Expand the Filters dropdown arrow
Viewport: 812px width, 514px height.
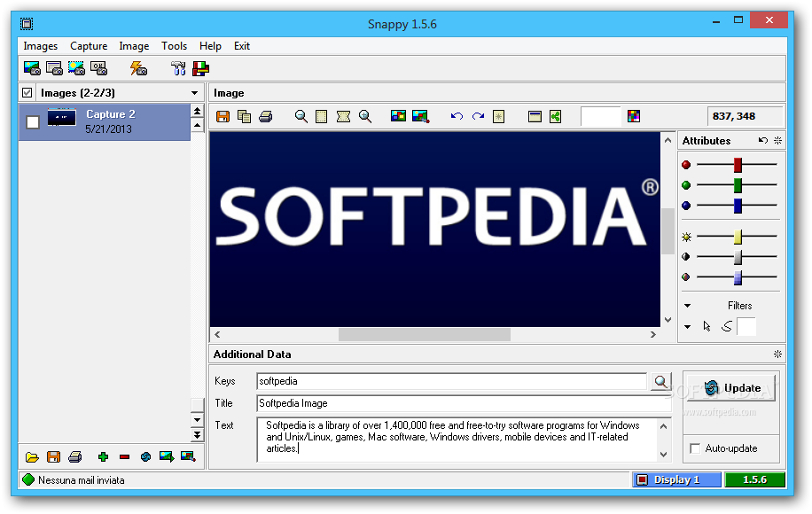point(687,306)
